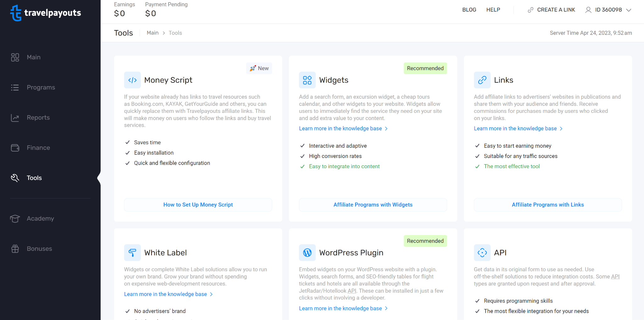The width and height of the screenshot is (644, 320).
Task: Click the Main breadcrumb link
Action: (153, 33)
